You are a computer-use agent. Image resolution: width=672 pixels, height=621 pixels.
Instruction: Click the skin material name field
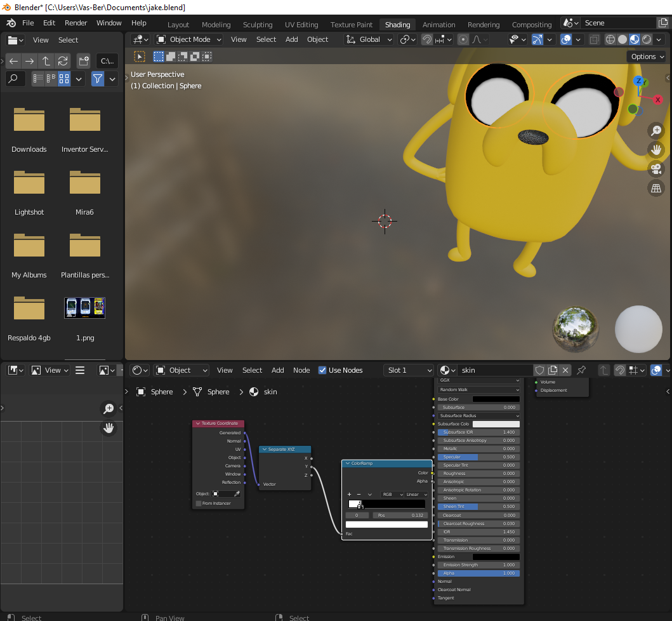(x=496, y=370)
